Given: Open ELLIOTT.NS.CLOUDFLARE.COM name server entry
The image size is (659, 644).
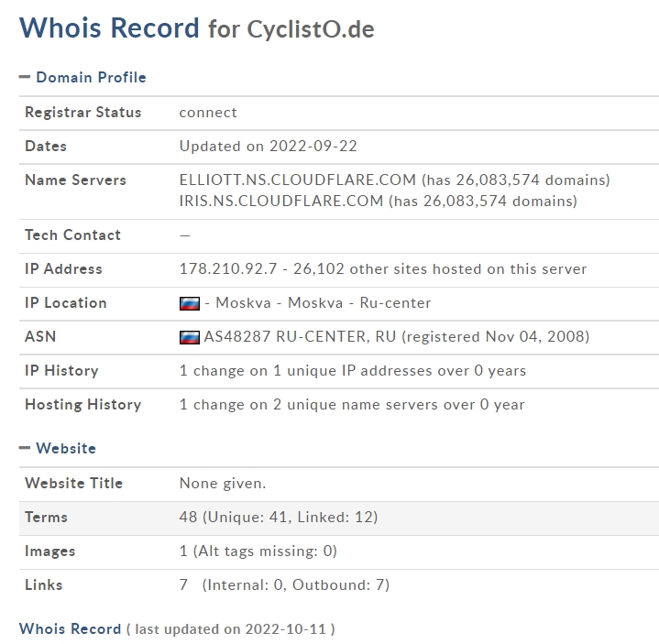Looking at the screenshot, I should 298,180.
